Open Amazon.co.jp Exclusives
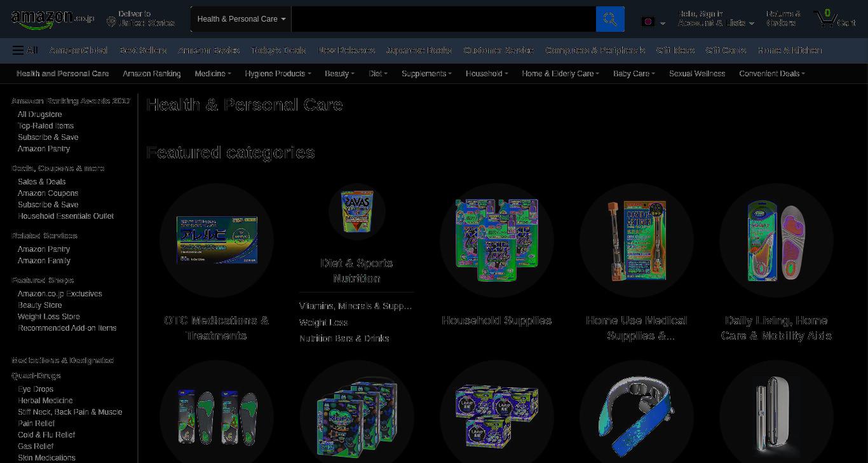868x463 pixels. [60, 294]
